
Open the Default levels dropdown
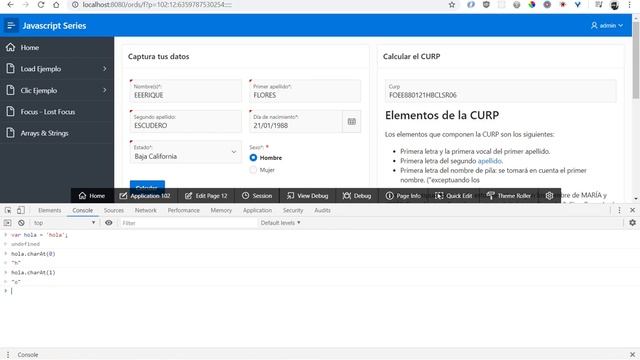(x=281, y=223)
